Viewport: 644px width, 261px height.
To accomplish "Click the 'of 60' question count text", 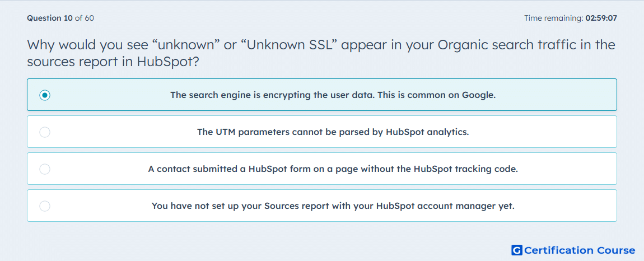I will coord(84,18).
